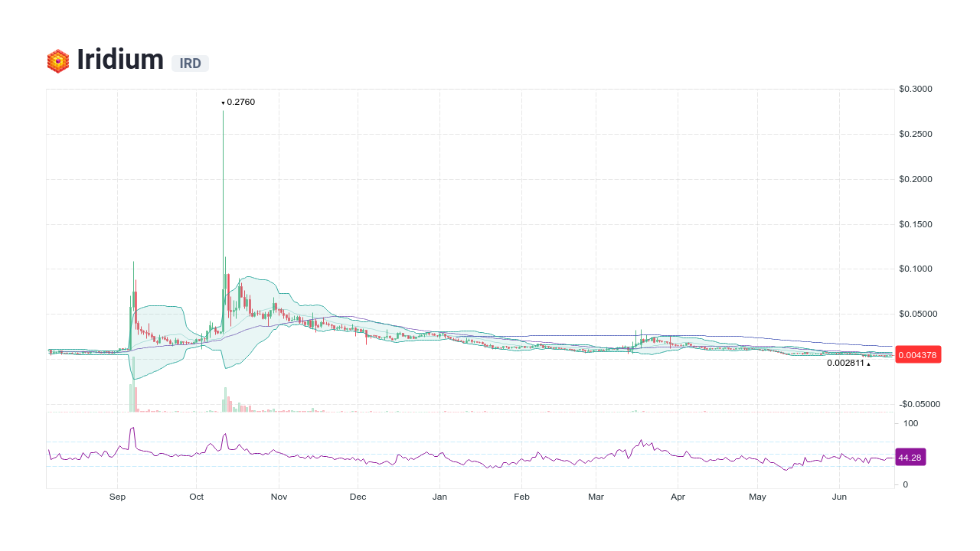Click the ▾ 0.2760 all-time-high marker
The width and height of the screenshot is (980, 551).
point(237,102)
